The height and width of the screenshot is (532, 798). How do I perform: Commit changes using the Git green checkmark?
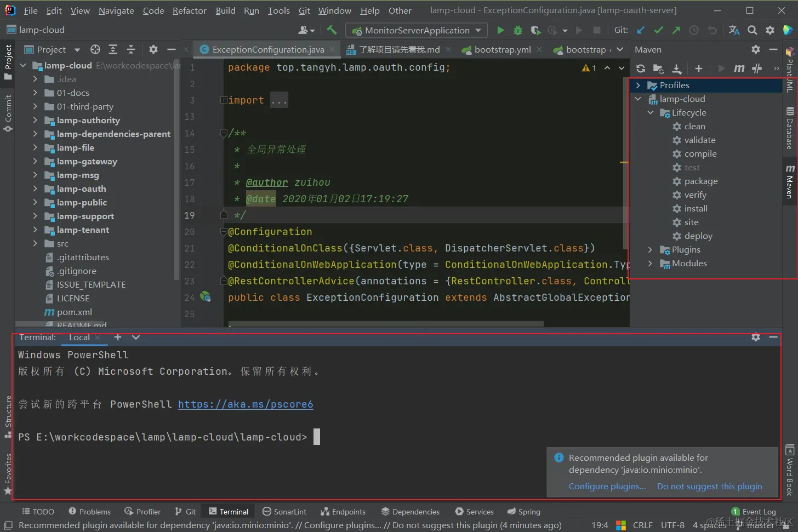click(x=658, y=30)
